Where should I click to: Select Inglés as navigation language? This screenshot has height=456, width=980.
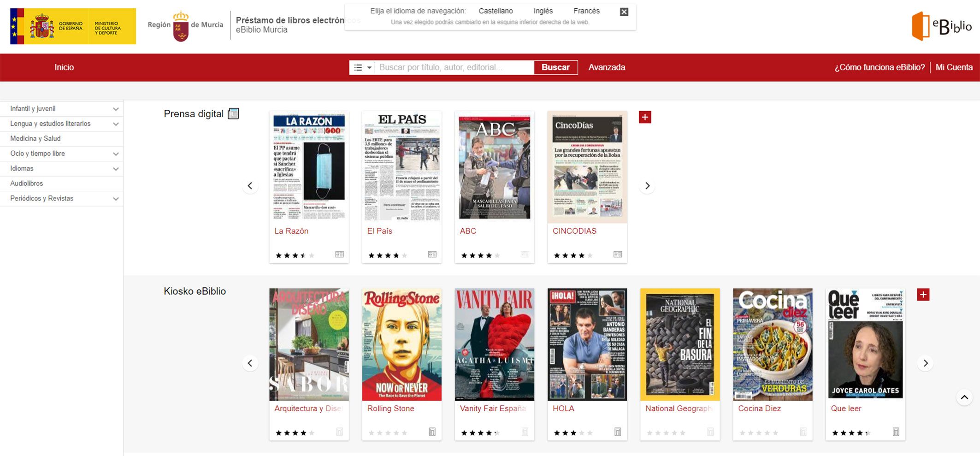point(543,11)
